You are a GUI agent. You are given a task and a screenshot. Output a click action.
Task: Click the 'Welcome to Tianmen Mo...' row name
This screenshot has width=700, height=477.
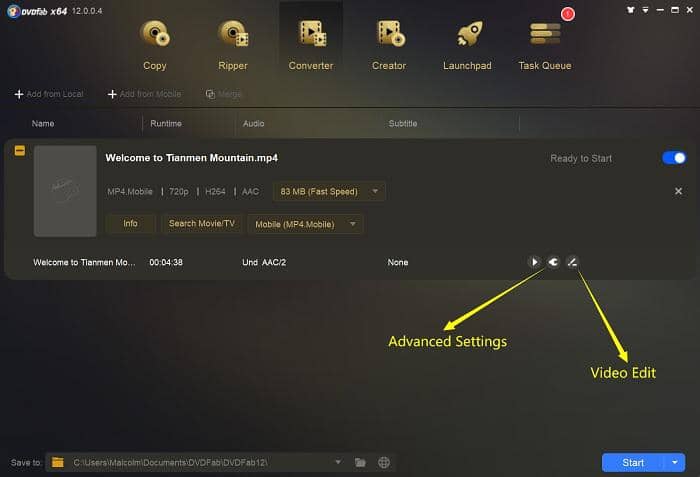[84, 263]
